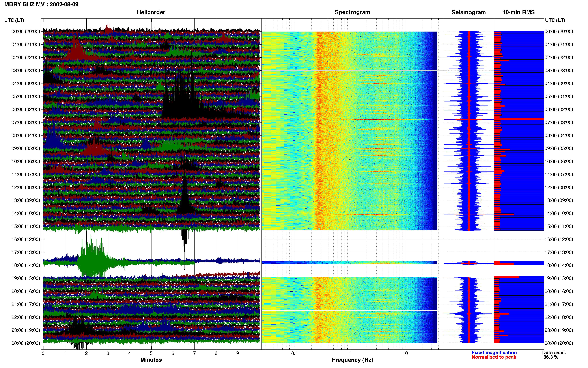
Task: Click "07:00 (03:00)" on the Helicorder time axis
Action: coord(26,122)
